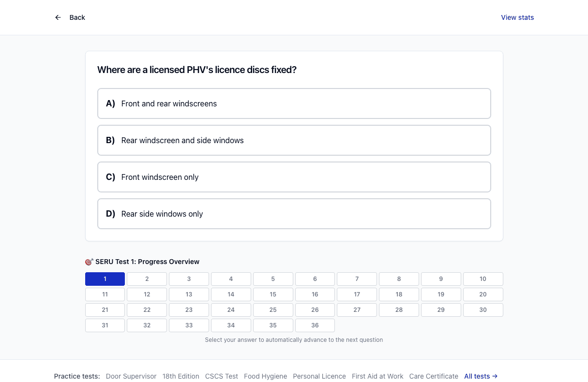Go to question 8
Screen dimensions: 588x382
coord(399,279)
